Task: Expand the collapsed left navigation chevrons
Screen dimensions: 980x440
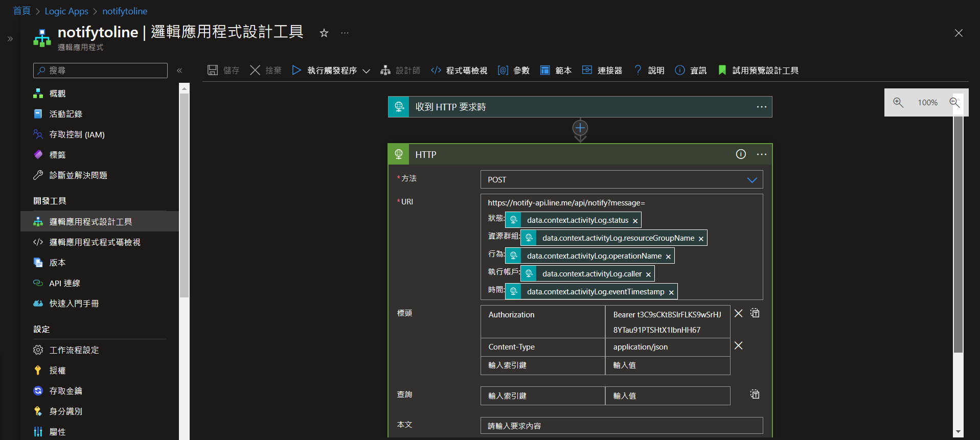Action: pos(10,39)
